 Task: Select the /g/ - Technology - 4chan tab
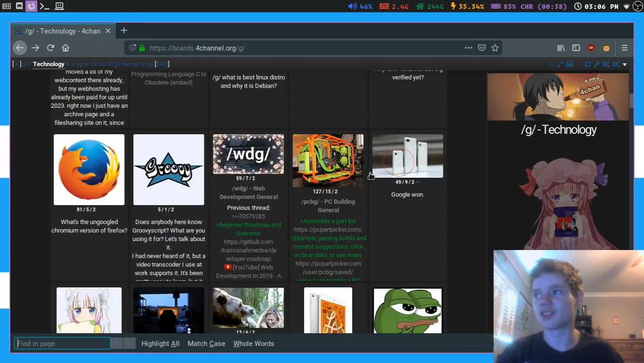tap(62, 31)
